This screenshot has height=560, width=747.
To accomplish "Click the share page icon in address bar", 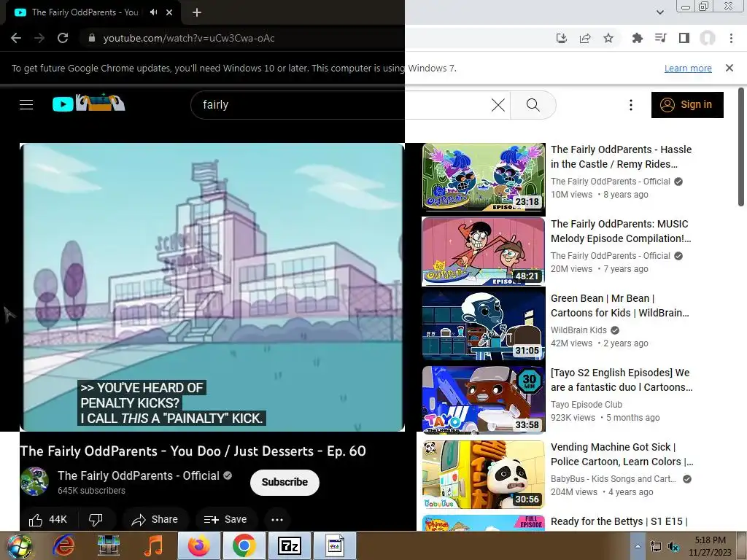I will pyautogui.click(x=585, y=38).
